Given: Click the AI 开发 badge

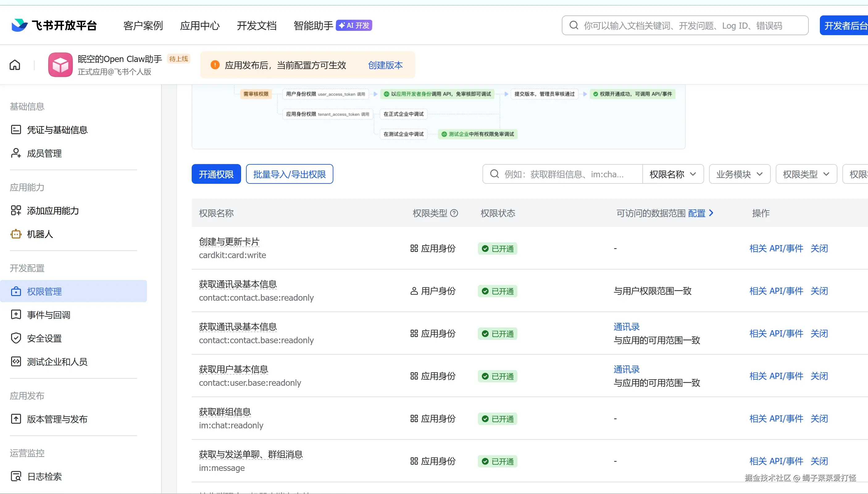Looking at the screenshot, I should 354,26.
